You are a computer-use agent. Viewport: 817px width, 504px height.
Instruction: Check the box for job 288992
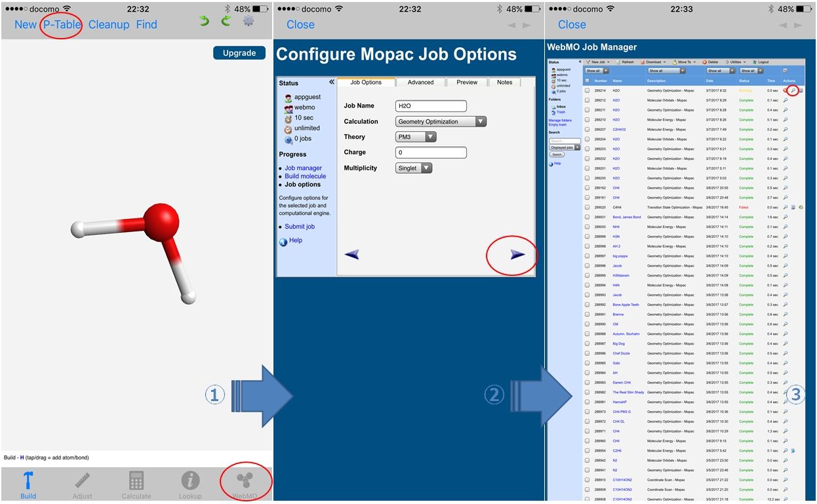pos(587,305)
